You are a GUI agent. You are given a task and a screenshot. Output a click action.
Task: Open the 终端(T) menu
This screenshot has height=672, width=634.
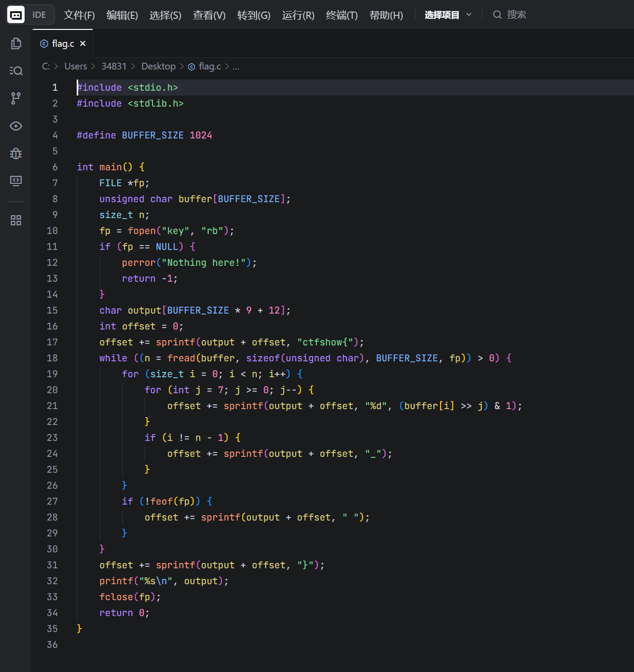click(342, 15)
